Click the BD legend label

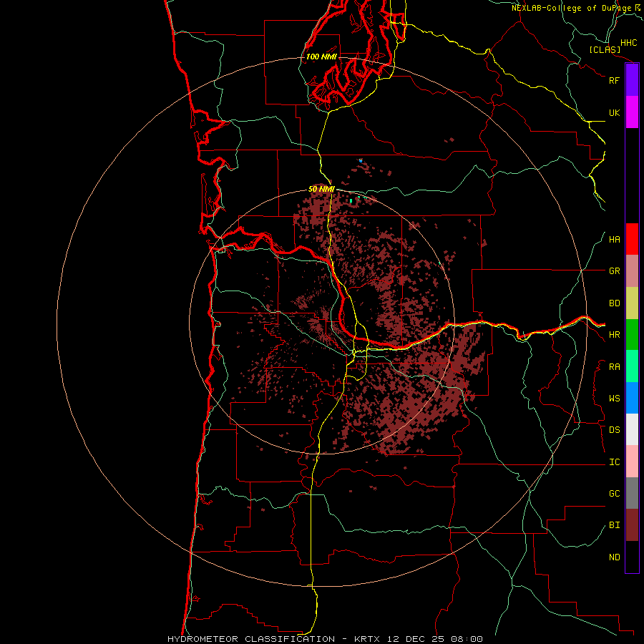click(x=614, y=303)
